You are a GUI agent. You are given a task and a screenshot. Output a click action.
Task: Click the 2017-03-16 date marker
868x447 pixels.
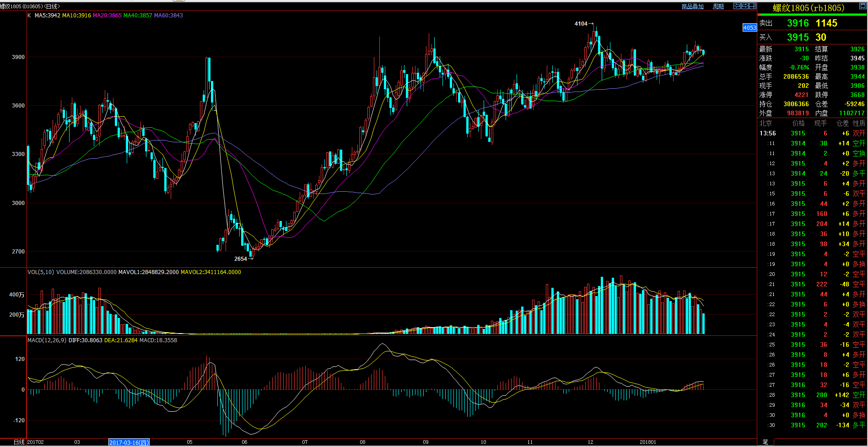(x=129, y=442)
